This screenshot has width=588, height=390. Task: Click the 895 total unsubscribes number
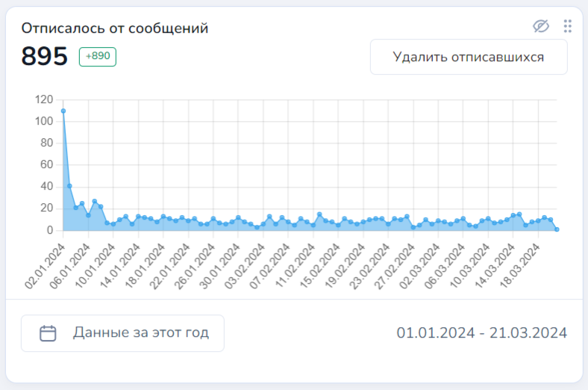point(45,57)
